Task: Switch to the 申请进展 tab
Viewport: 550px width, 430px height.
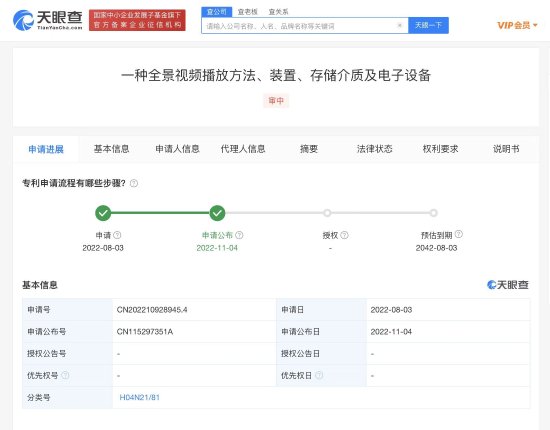Action: point(46,149)
